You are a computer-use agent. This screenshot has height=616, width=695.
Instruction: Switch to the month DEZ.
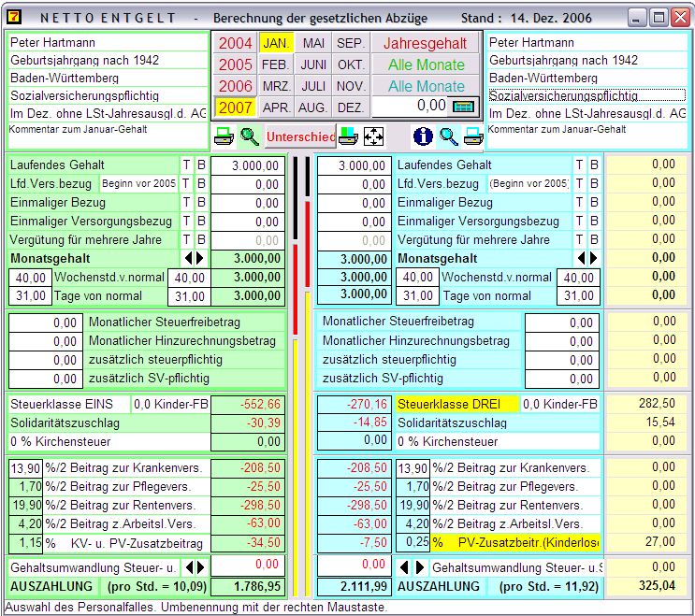[x=351, y=107]
